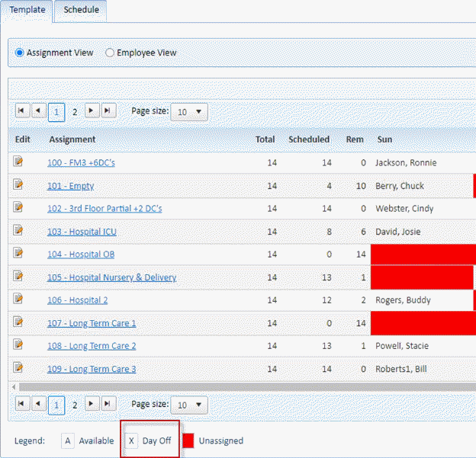This screenshot has width=476, height=458.
Task: Click the Day Off X legend box
Action: (x=131, y=440)
